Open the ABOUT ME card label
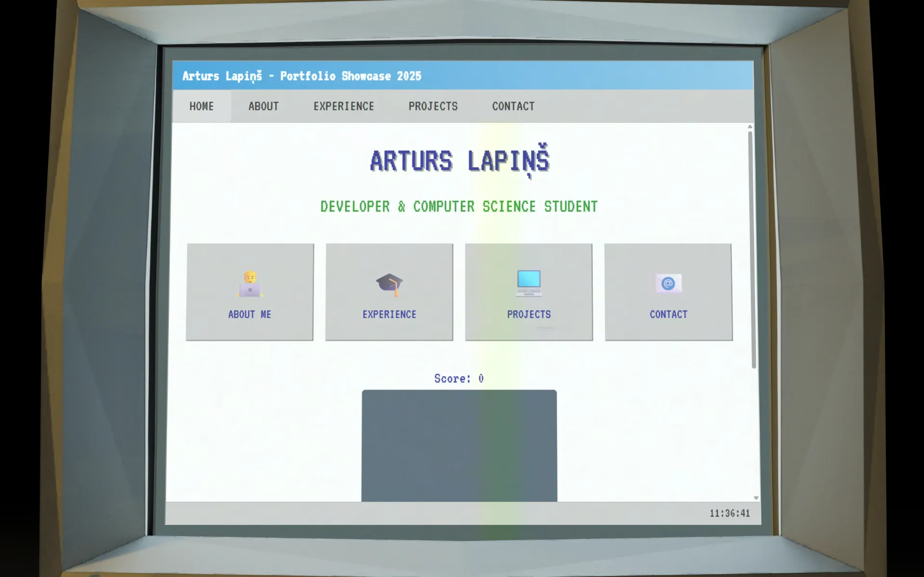Viewport: 924px width, 577px height. [250, 315]
